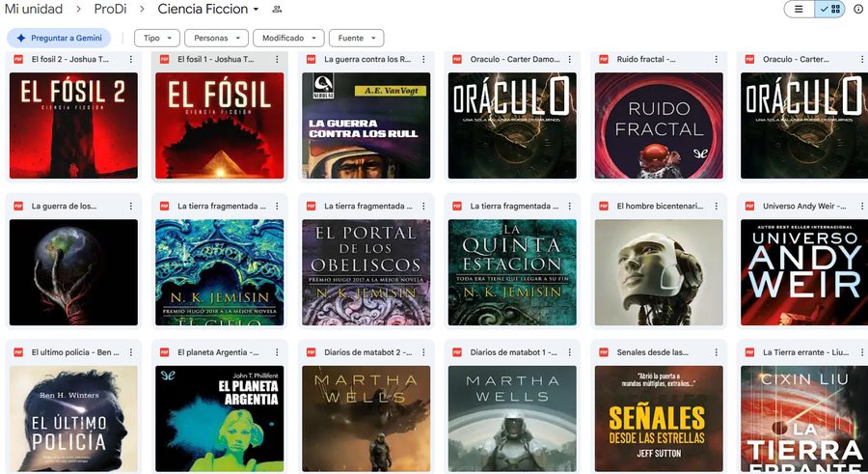Open three-dot menu for Diarios de matabot 1 file
The image size is (868, 474).
570,352
